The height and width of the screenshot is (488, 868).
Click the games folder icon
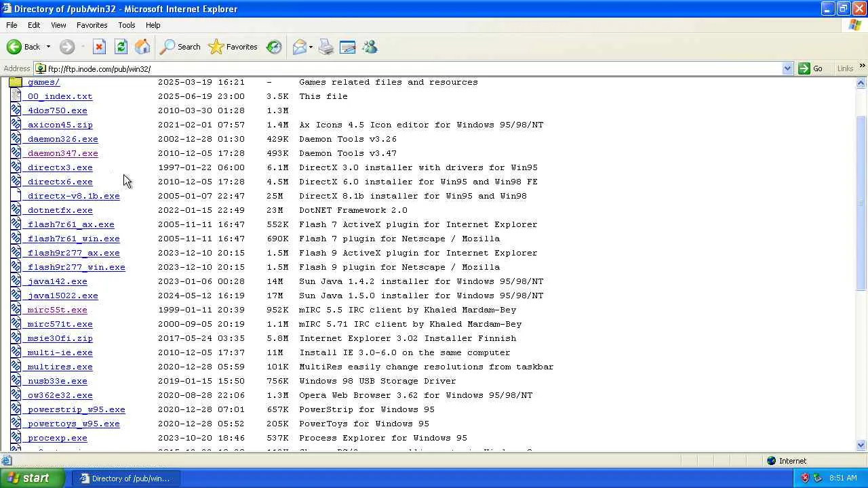16,82
